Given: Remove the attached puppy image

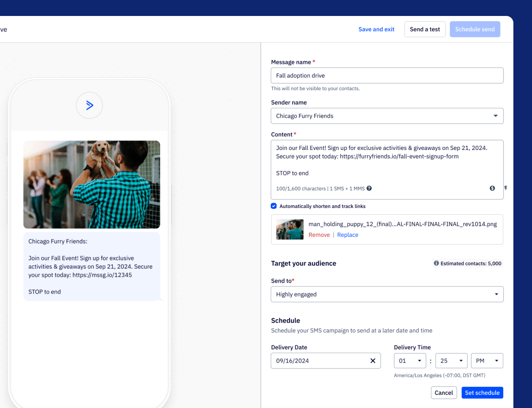Looking at the screenshot, I should 319,235.
